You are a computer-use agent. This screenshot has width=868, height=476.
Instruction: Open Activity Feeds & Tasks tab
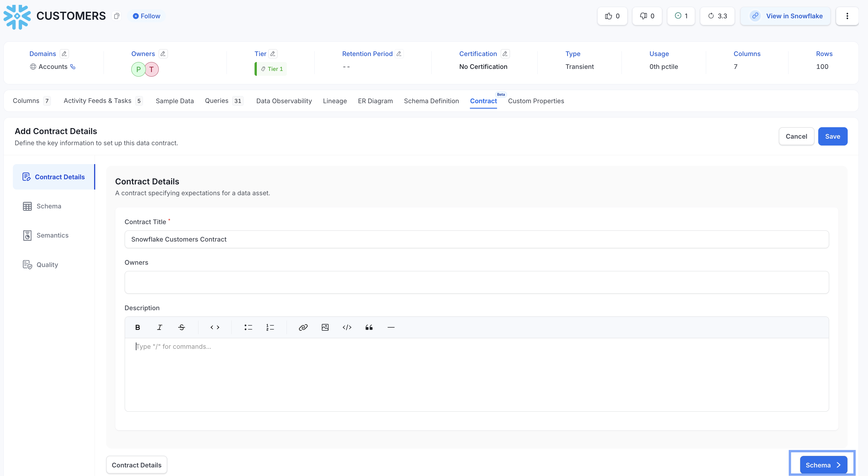coord(103,101)
